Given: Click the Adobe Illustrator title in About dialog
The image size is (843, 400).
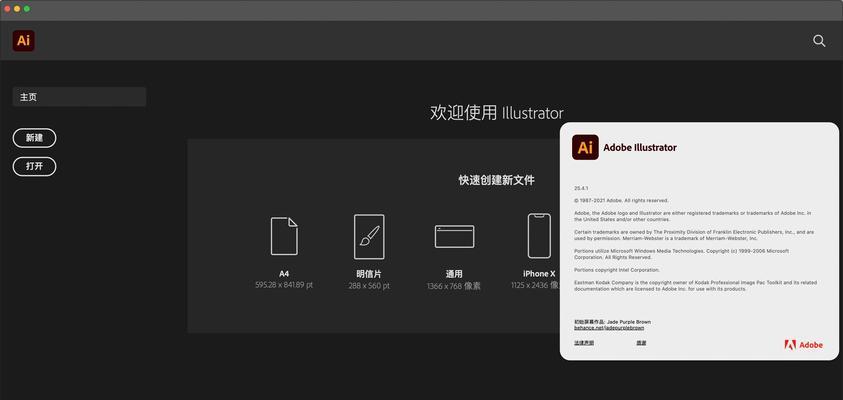Looking at the screenshot, I should tap(640, 147).
